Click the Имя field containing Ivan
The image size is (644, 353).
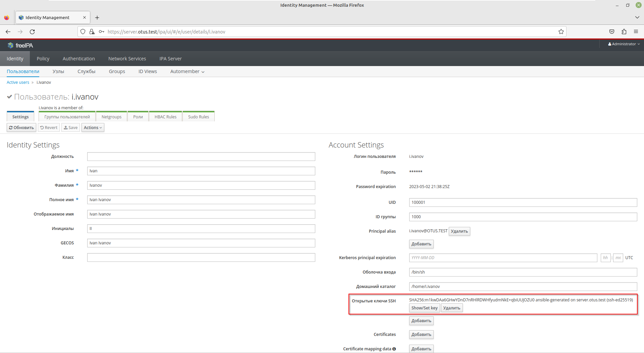pyautogui.click(x=201, y=171)
